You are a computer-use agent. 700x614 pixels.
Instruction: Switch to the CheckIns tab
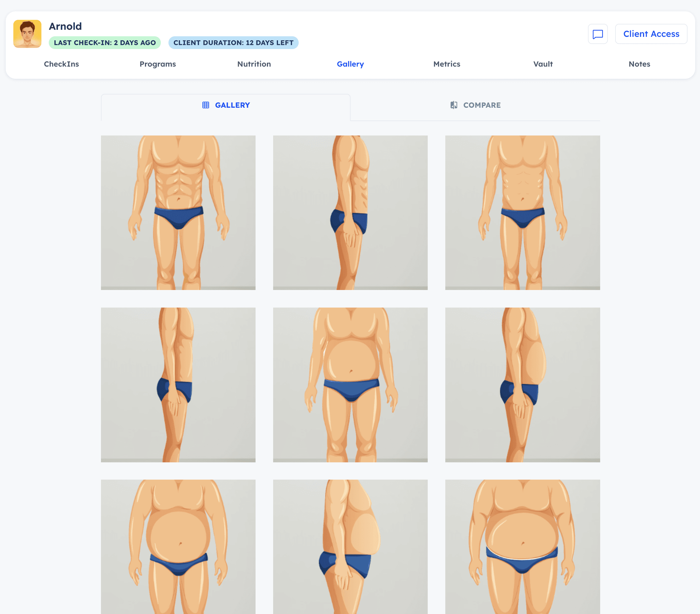point(61,64)
